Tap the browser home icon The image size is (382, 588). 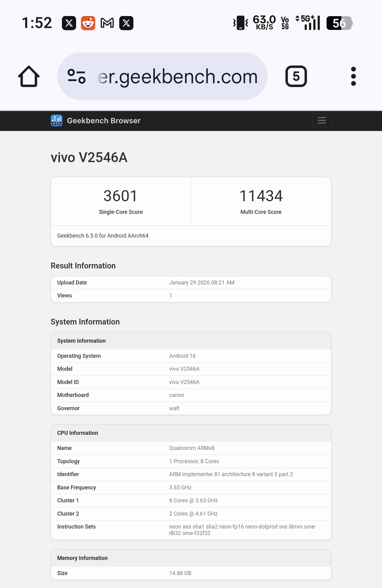click(x=29, y=76)
